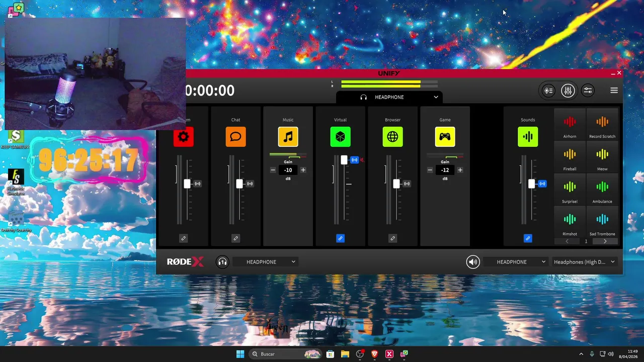Increase Game gain with plus button
This screenshot has height=362, width=644.
[x=460, y=170]
